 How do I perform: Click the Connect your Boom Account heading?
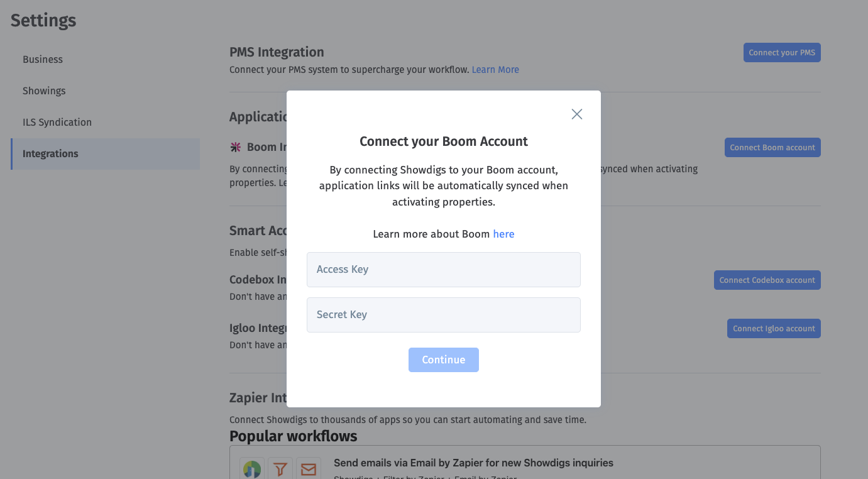443,141
